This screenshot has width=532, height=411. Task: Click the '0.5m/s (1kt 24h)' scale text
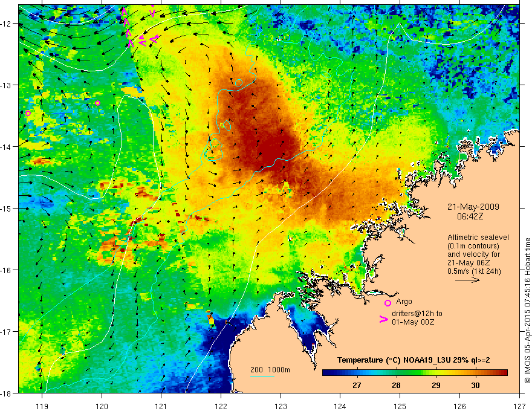(x=474, y=271)
